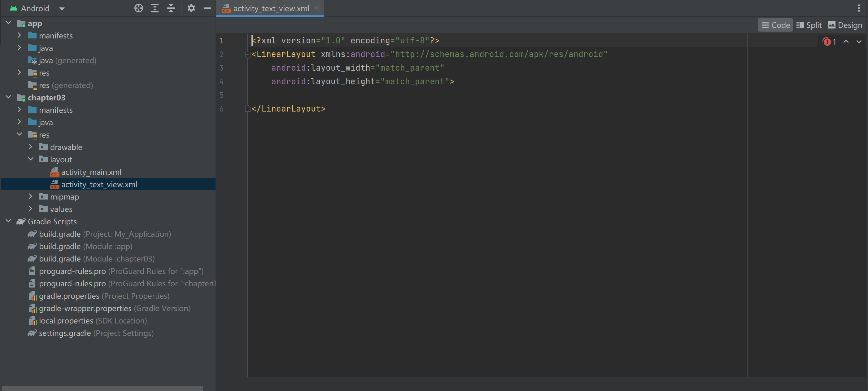Select activity_text_view.xml in project tree
Image resolution: width=868 pixels, height=391 pixels.
click(x=108, y=184)
